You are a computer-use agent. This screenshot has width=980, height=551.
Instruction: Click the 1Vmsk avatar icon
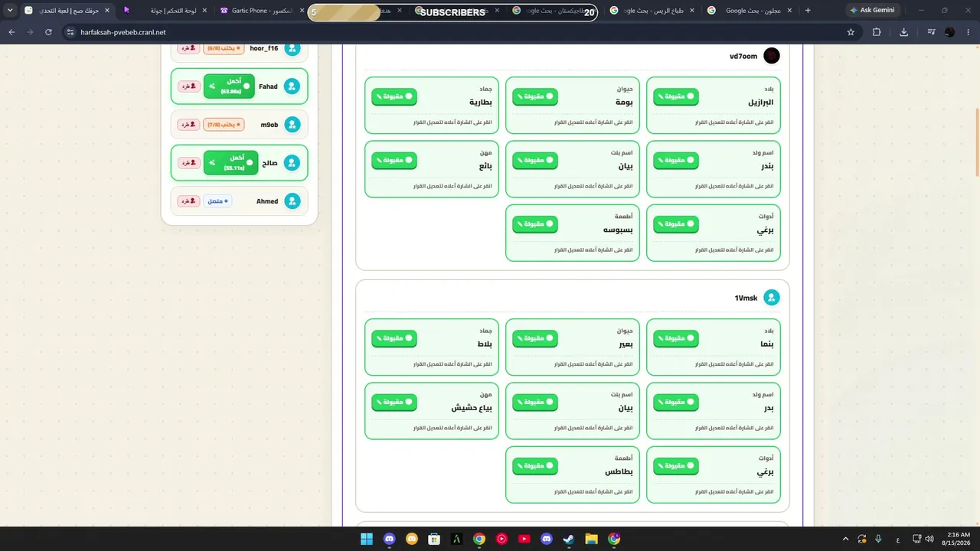[772, 298]
